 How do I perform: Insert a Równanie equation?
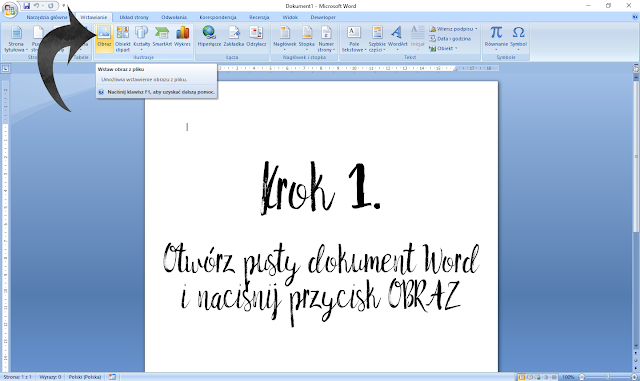(x=496, y=39)
